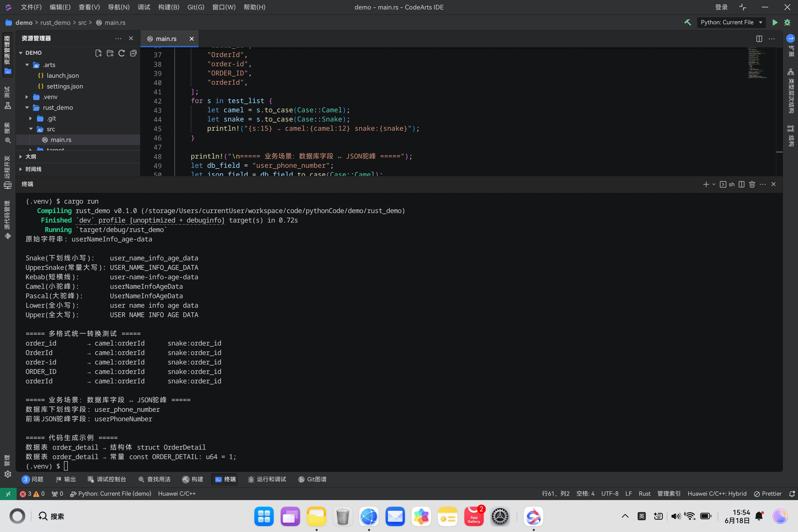
Task: Split the terminal pane
Action: click(x=741, y=184)
